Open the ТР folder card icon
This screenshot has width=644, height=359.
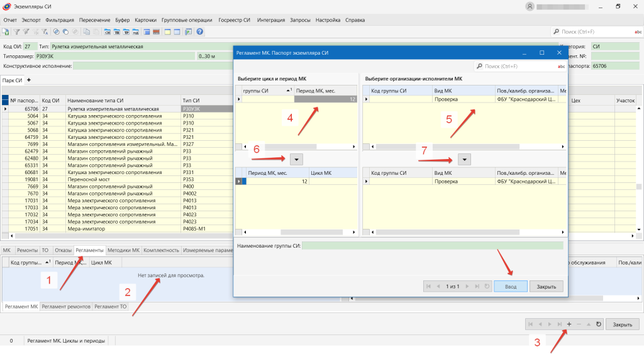click(x=126, y=31)
